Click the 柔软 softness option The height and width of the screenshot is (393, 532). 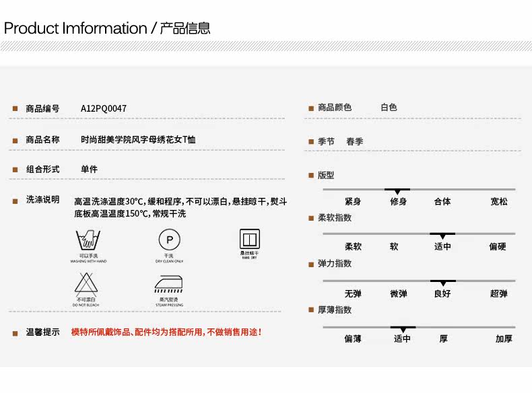click(x=353, y=246)
